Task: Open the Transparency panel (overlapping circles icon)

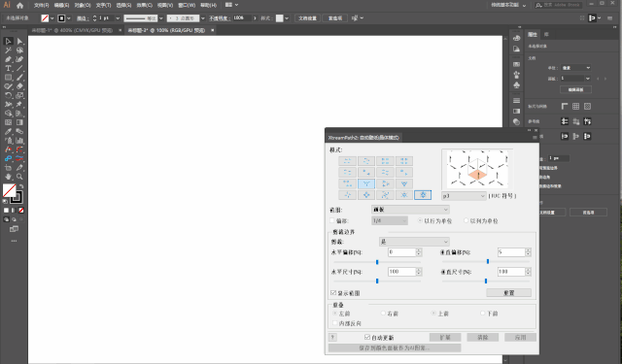Action: click(516, 122)
